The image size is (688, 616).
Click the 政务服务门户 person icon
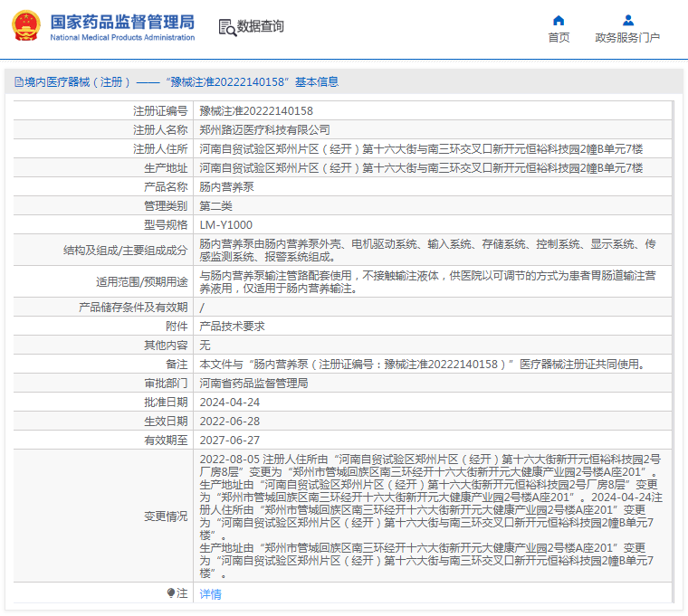pos(628,20)
